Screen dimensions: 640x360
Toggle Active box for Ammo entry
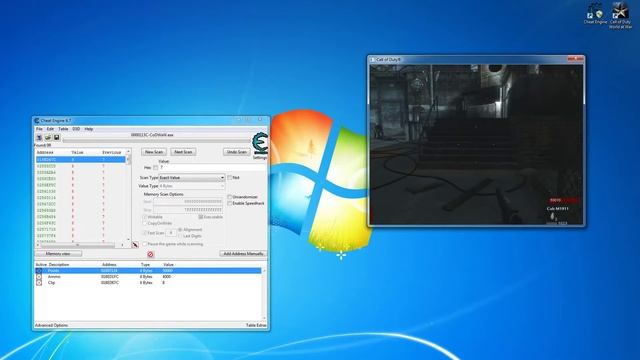pyautogui.click(x=39, y=277)
